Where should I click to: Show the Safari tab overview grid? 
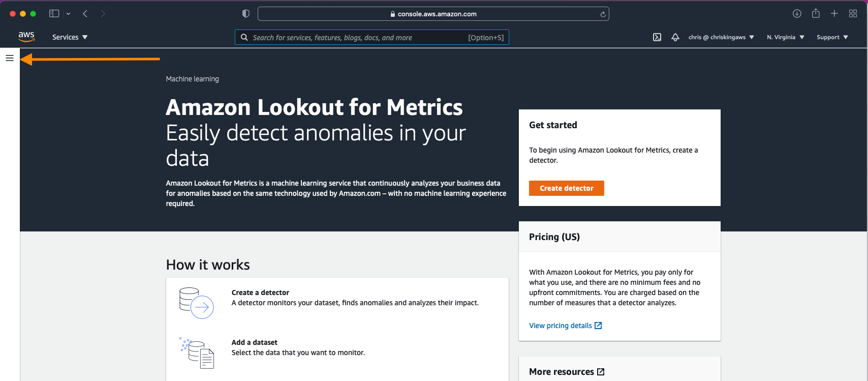(853, 14)
